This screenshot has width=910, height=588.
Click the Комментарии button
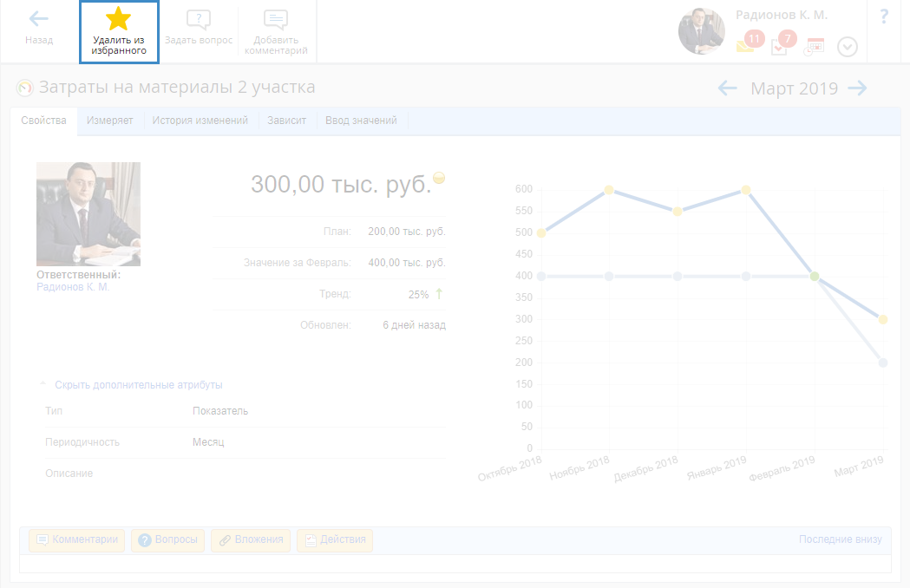(x=77, y=539)
